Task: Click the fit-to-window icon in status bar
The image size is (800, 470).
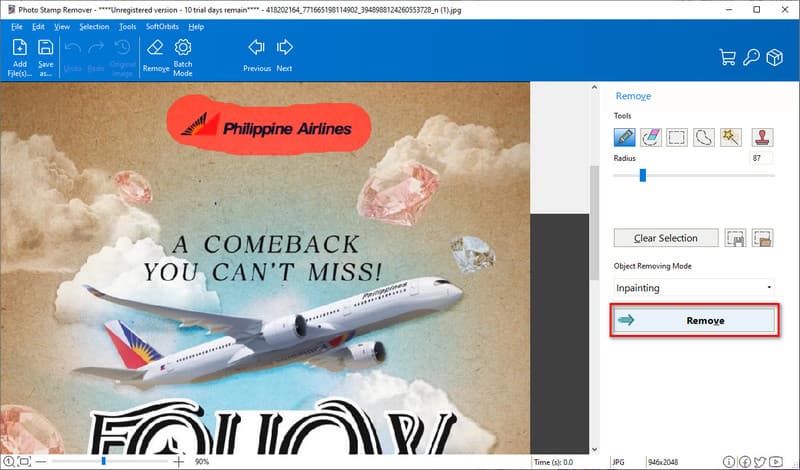Action: (24, 461)
